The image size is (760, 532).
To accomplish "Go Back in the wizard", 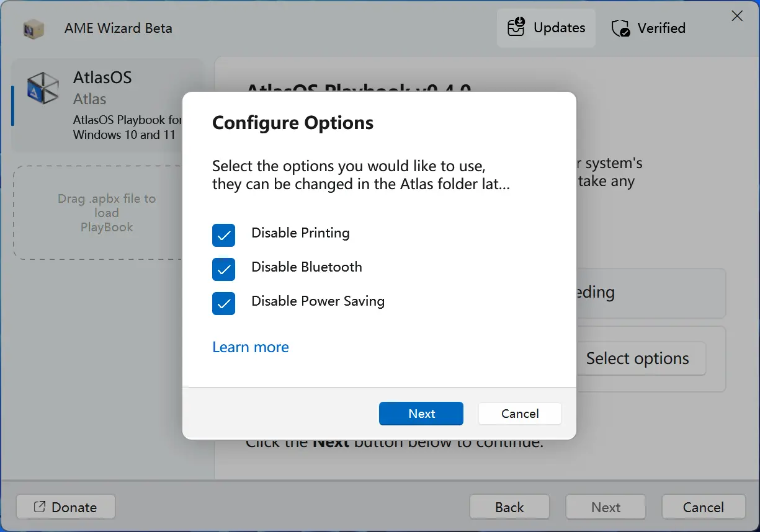I will [509, 507].
